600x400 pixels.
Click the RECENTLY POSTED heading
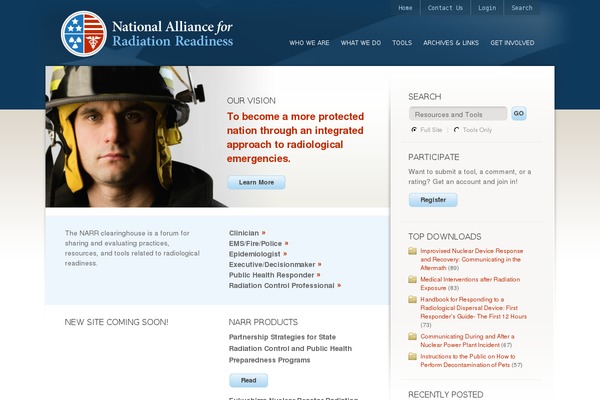click(x=445, y=395)
